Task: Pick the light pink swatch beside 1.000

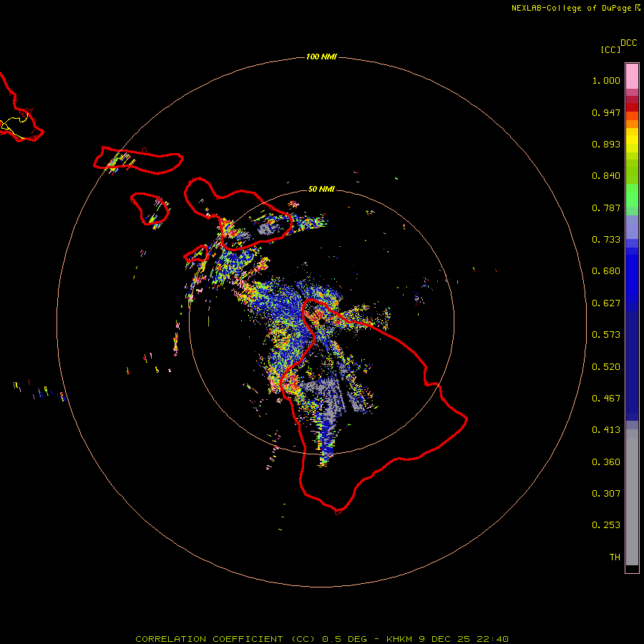Action: coord(632,77)
